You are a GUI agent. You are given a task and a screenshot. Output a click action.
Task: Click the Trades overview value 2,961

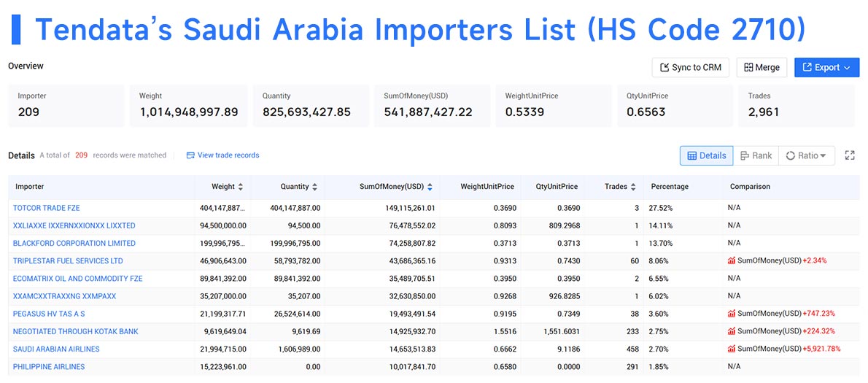[x=764, y=112]
